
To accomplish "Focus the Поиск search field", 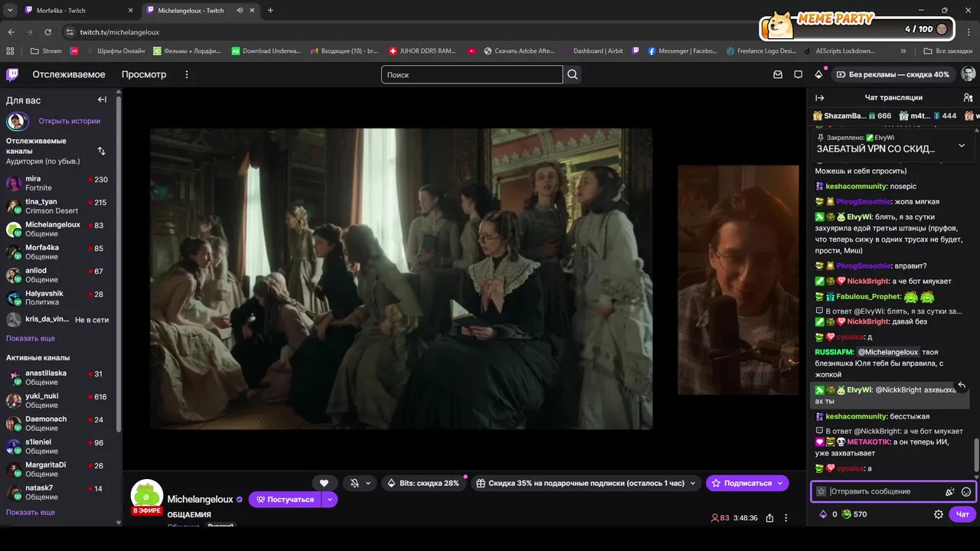I will 472,74.
